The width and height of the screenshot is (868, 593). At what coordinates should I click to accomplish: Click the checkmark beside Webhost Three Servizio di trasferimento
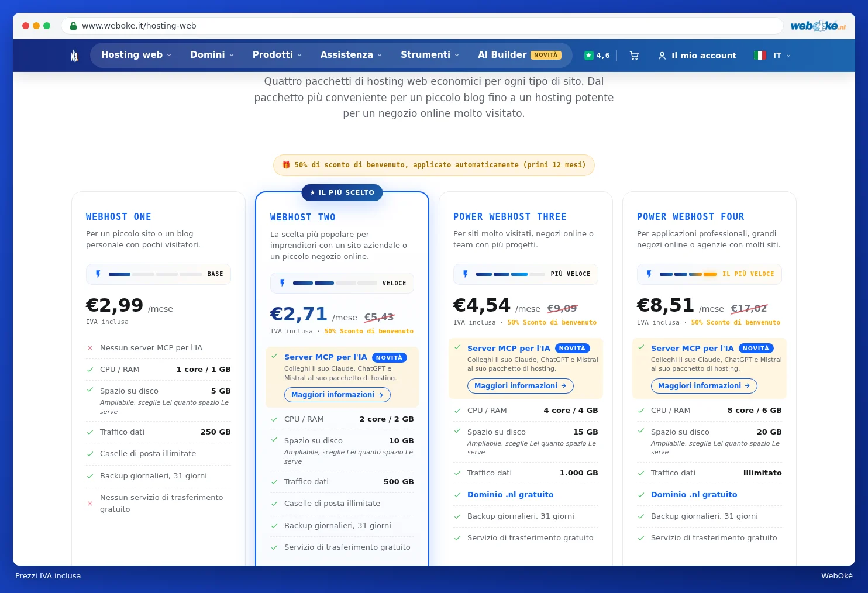click(x=457, y=538)
